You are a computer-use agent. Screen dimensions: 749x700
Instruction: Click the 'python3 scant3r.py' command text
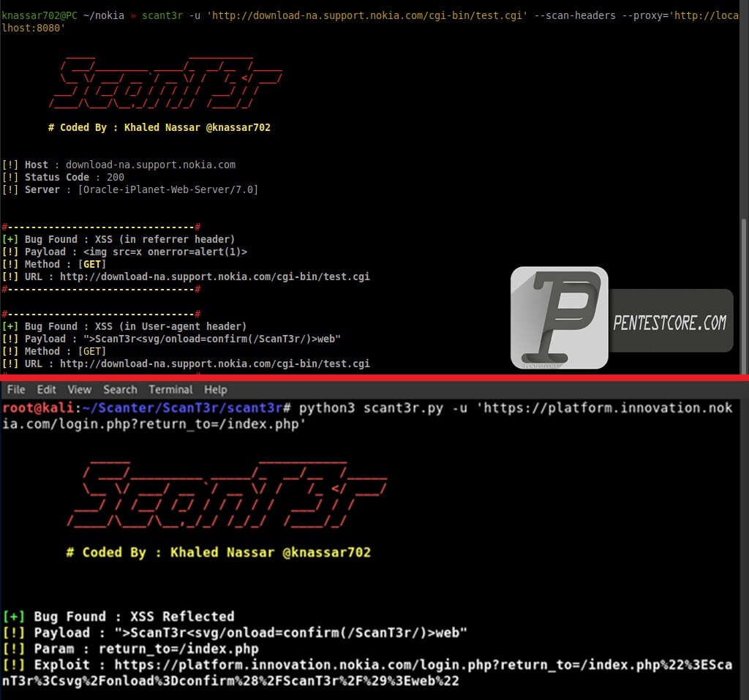click(371, 408)
